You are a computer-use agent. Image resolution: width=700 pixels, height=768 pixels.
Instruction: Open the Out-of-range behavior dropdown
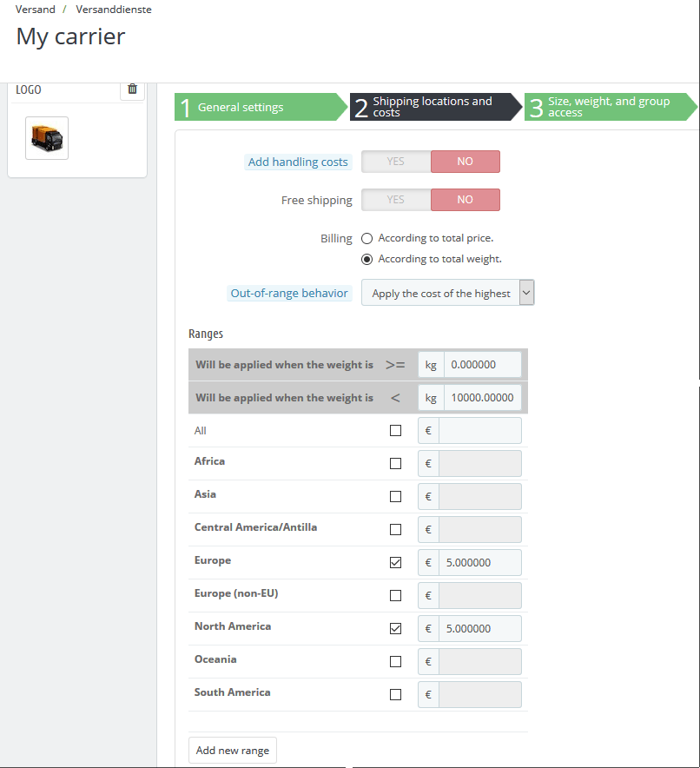(x=447, y=293)
